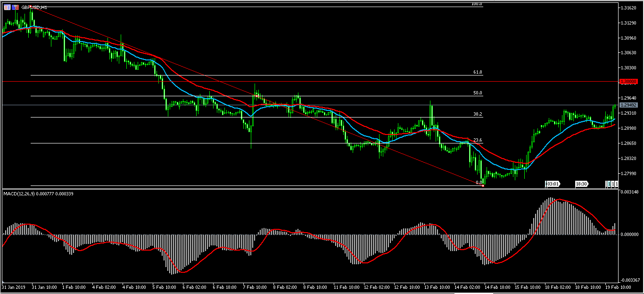Select the Fibonacci 50.0 level label
Image resolution: width=644 pixels, height=294 pixels.
477,93
